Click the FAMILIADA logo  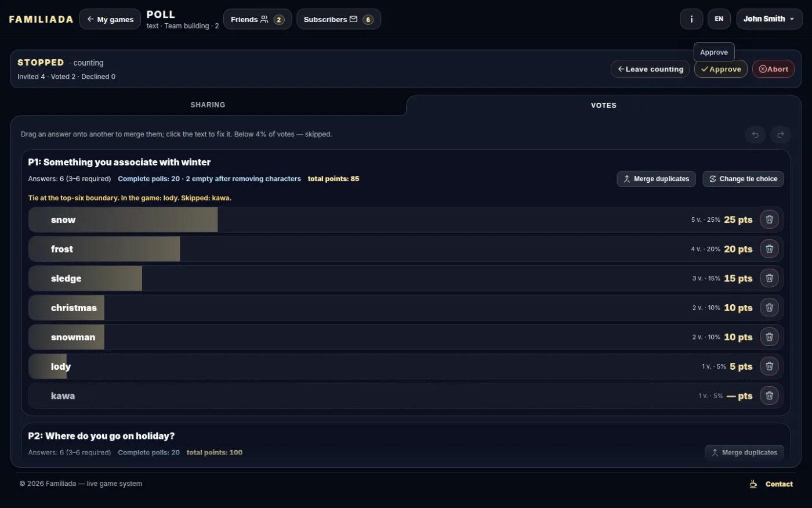pos(41,19)
